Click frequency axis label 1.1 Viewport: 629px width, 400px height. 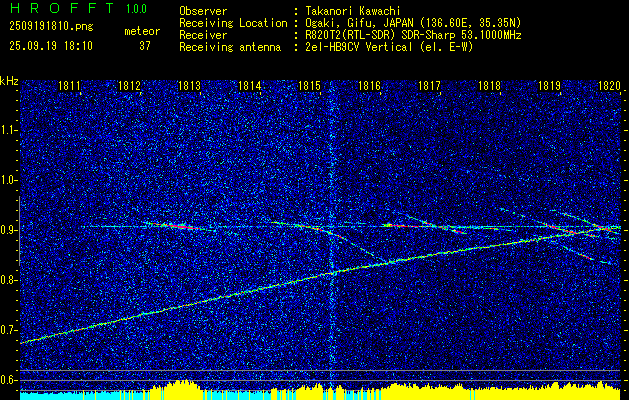click(9, 130)
